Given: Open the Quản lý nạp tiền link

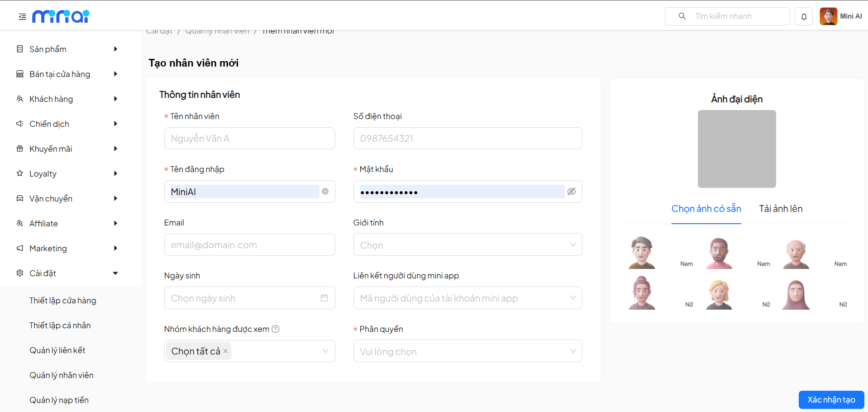Looking at the screenshot, I should pos(58,400).
